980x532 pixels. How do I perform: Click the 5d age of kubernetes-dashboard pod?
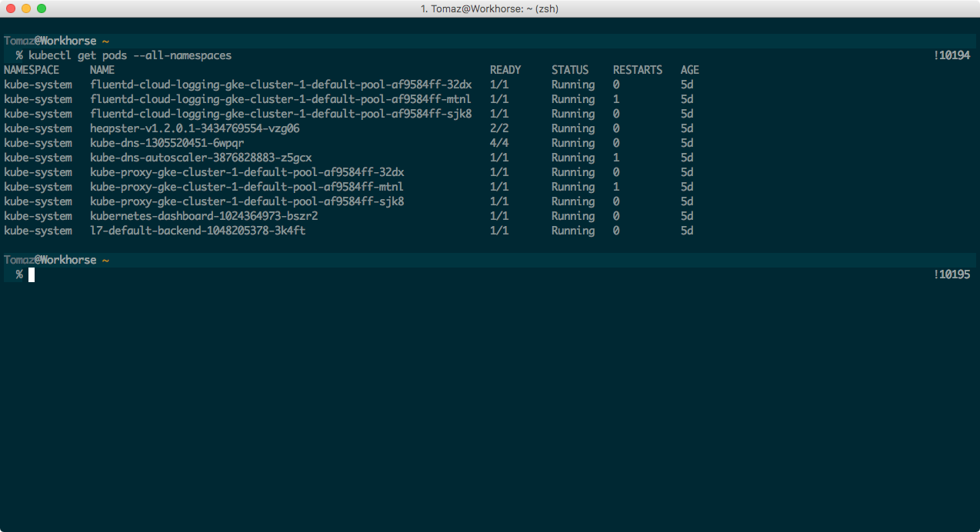coord(687,216)
